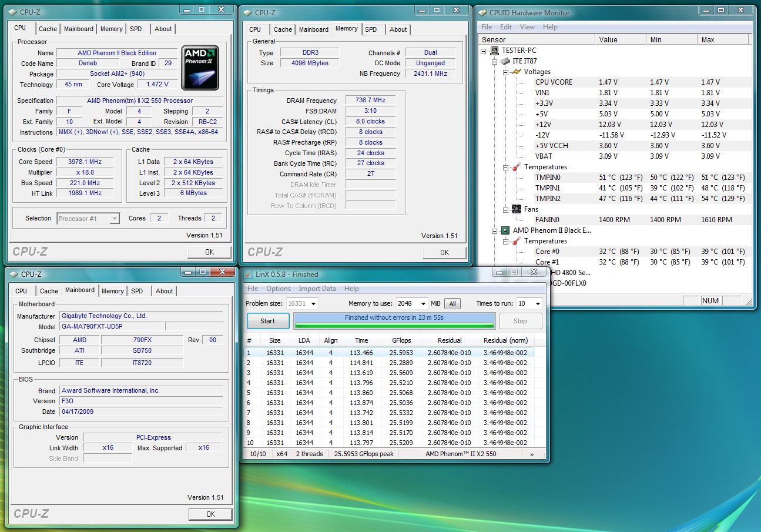The height and width of the screenshot is (532, 761).
Task: Click the 25.5953 GFlops peak status entry
Action: click(x=364, y=454)
